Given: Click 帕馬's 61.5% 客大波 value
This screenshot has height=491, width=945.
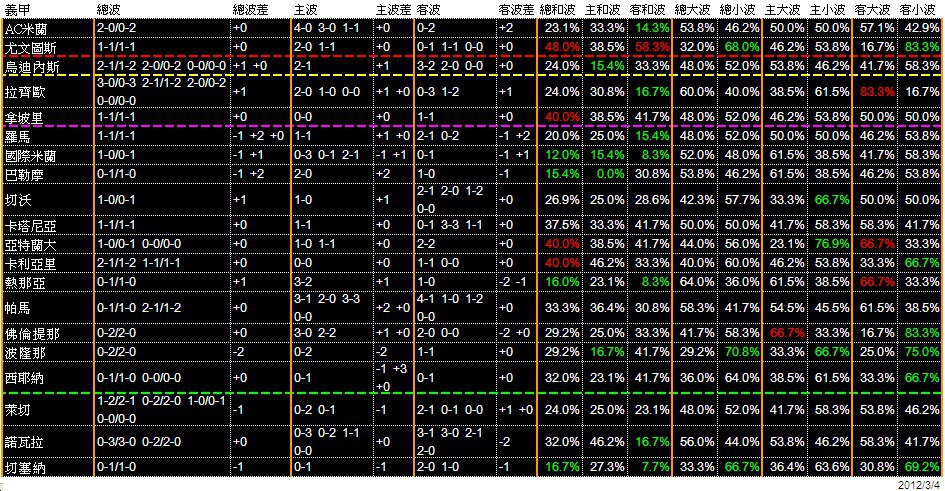Looking at the screenshot, I should (877, 307).
